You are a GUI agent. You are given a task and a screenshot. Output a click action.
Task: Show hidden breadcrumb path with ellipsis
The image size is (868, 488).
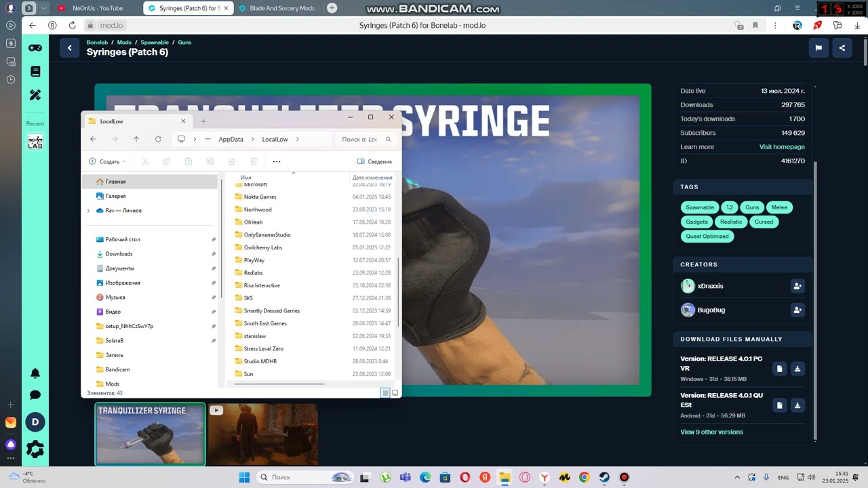click(x=208, y=139)
